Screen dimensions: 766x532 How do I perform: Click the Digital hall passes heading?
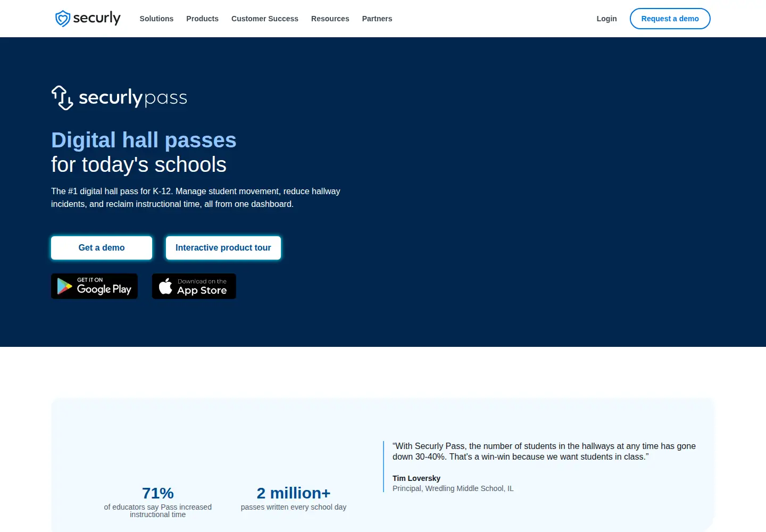(x=144, y=140)
